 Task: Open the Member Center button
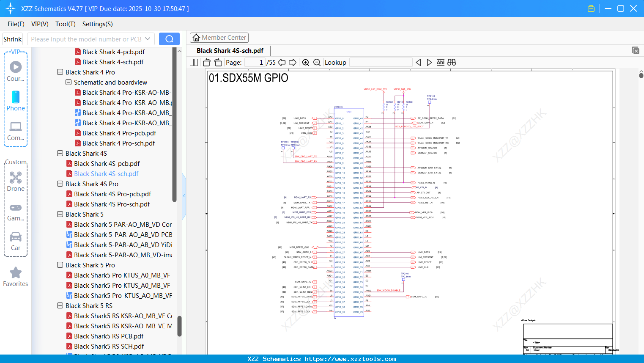(219, 38)
